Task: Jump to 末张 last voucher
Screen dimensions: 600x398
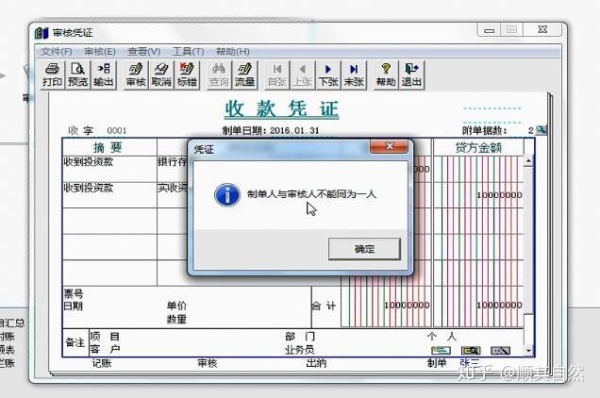Action: pyautogui.click(x=354, y=75)
